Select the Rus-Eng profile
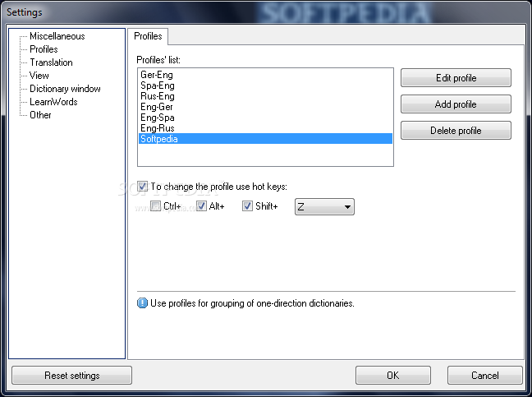Screen dimensions: 532x397 click(x=265, y=96)
